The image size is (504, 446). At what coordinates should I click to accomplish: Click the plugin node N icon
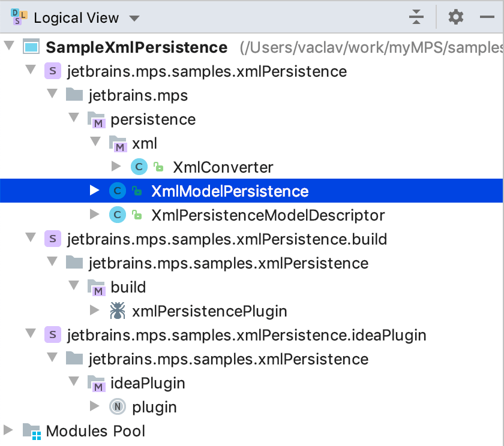pyautogui.click(x=117, y=407)
